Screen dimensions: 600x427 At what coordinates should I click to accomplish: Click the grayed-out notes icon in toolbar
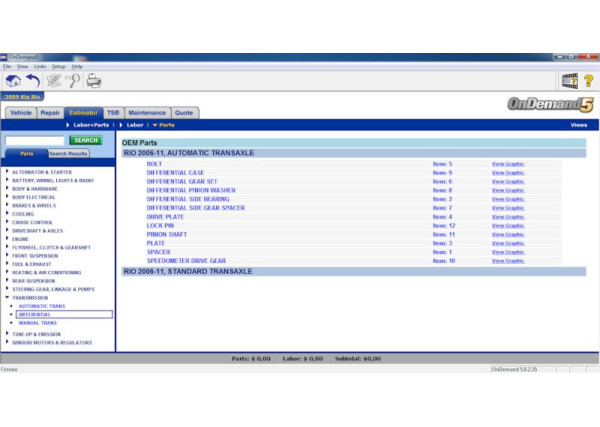pyautogui.click(x=53, y=82)
